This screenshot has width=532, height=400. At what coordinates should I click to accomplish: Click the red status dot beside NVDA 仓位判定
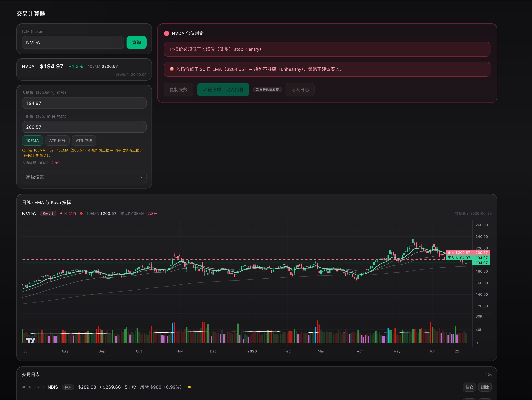click(166, 33)
